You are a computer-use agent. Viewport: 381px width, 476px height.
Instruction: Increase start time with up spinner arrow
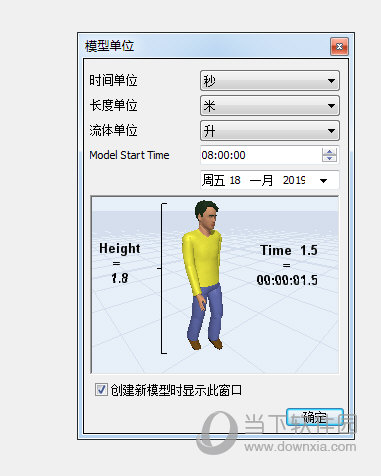pos(329,152)
